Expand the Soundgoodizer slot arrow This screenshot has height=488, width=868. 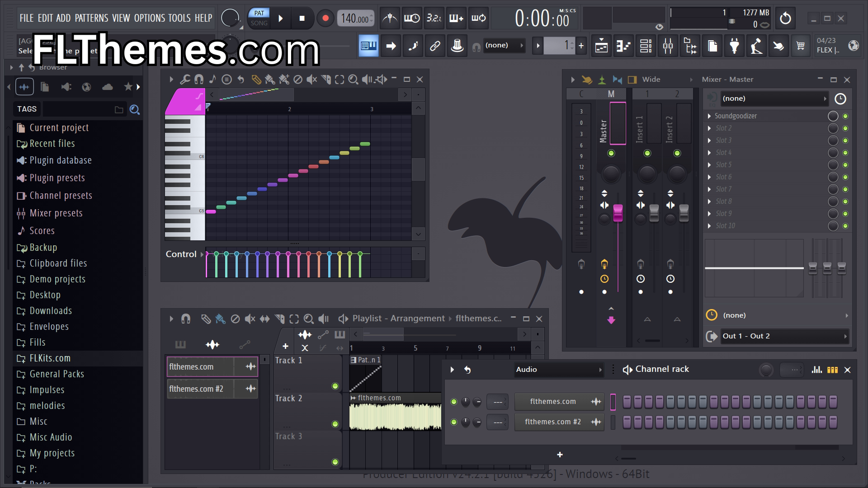pyautogui.click(x=709, y=116)
